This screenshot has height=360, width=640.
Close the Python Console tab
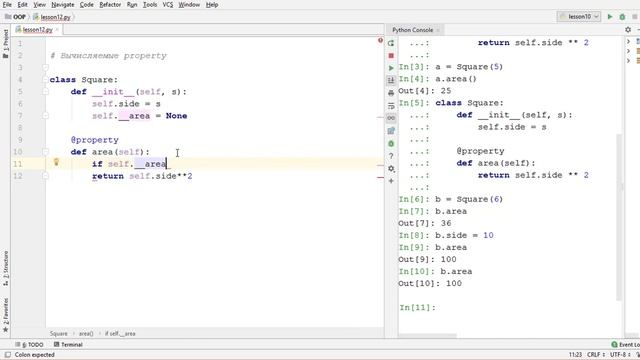pos(438,30)
